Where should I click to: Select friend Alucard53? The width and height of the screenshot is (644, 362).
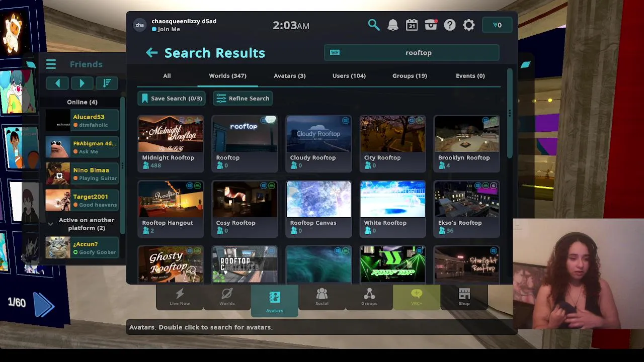tap(82, 121)
